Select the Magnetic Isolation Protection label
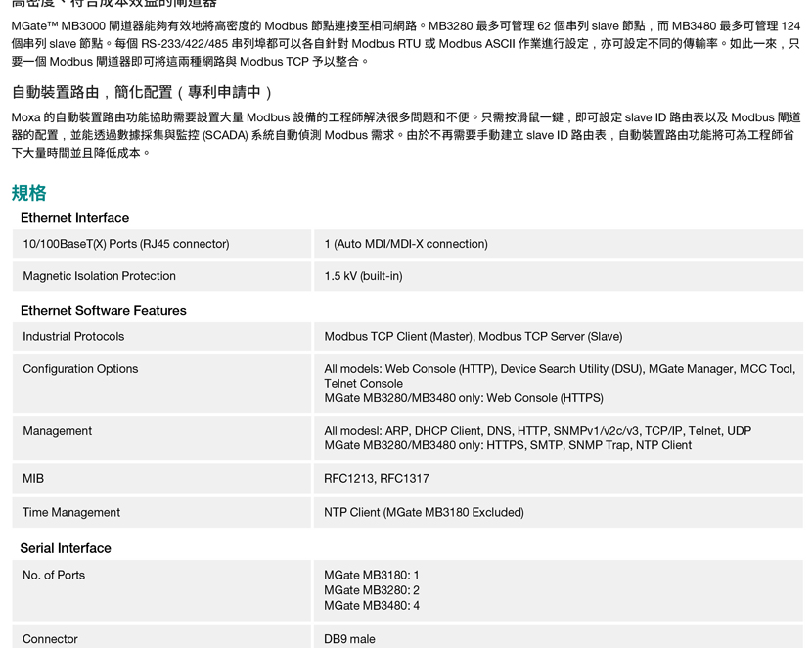The image size is (812, 648). click(x=99, y=276)
